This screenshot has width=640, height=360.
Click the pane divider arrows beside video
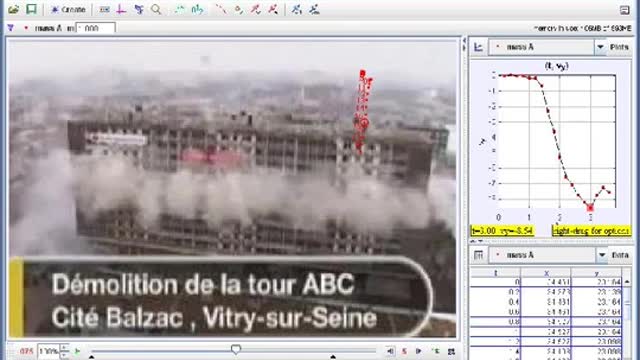point(464,44)
